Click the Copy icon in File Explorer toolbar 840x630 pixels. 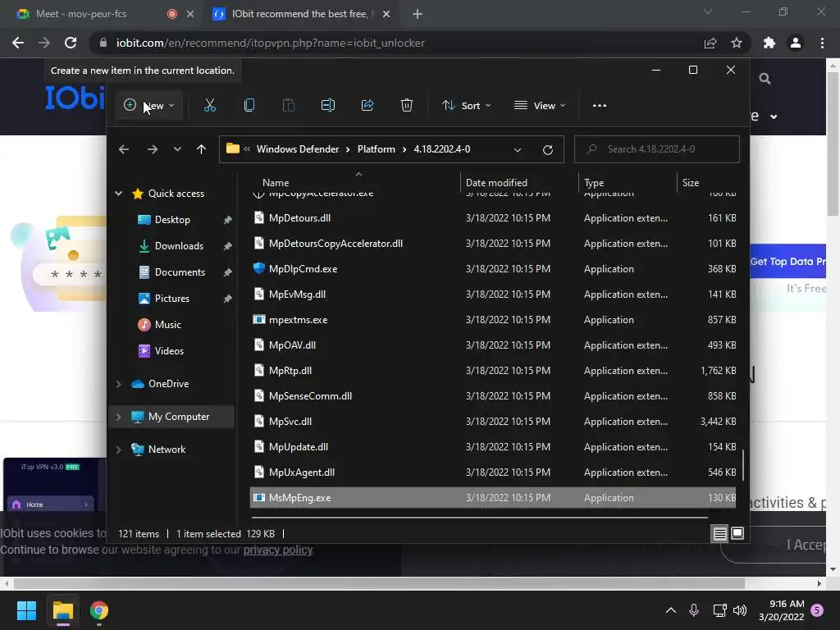249,106
